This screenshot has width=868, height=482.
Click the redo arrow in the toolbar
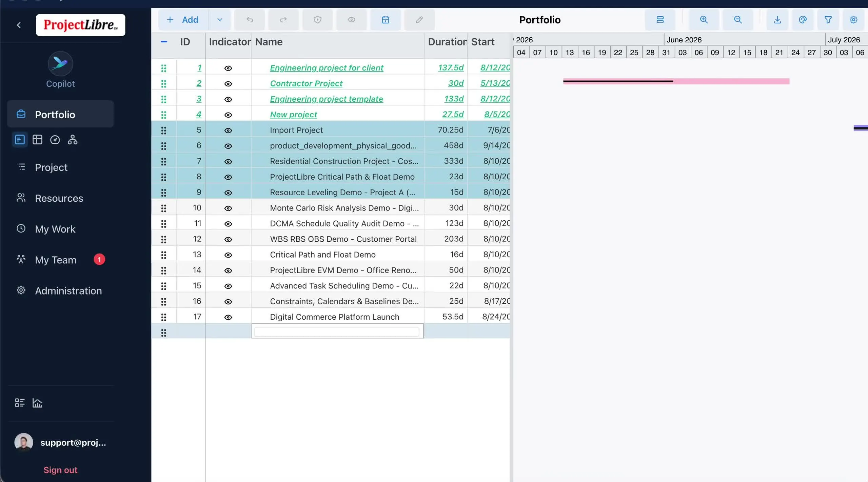pyautogui.click(x=283, y=20)
